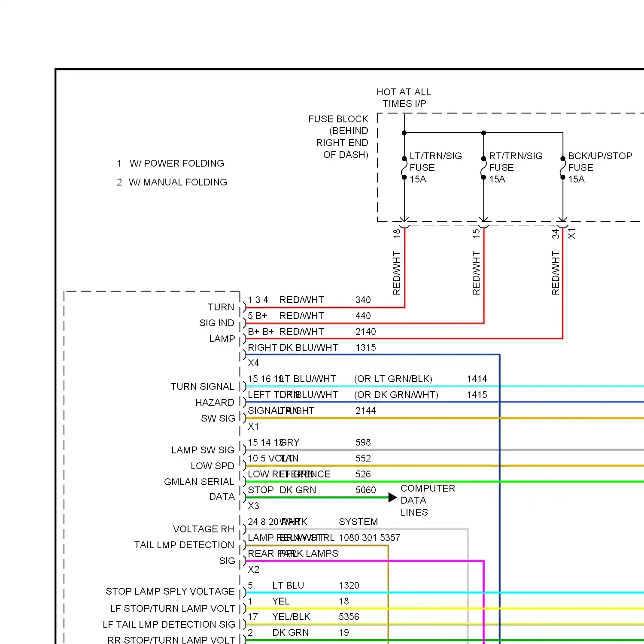This screenshot has height=644, width=644.
Task: Click '1080 301 5357' circuit numbers
Action: (370, 538)
